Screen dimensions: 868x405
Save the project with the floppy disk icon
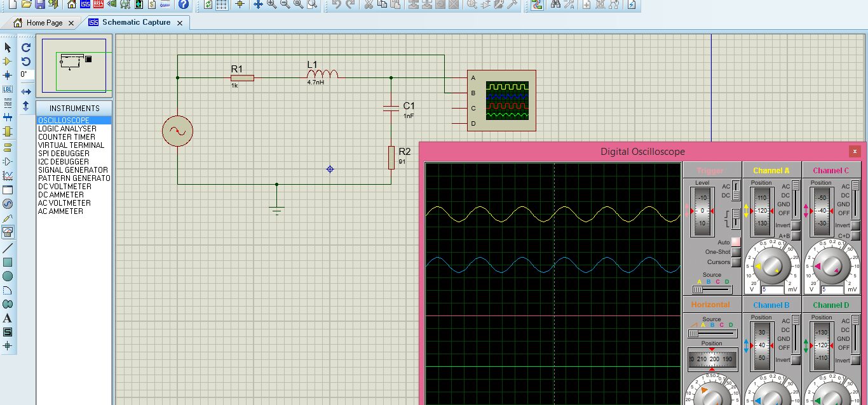tap(39, 4)
